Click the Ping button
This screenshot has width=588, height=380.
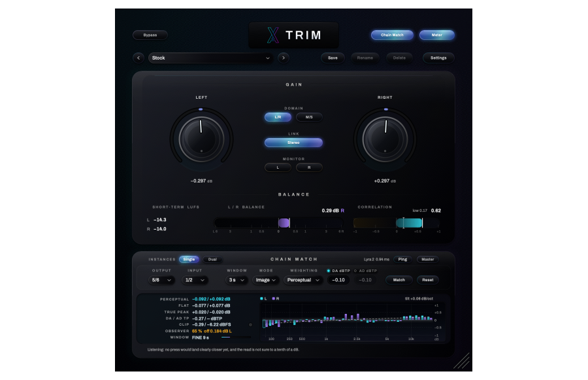pyautogui.click(x=402, y=260)
